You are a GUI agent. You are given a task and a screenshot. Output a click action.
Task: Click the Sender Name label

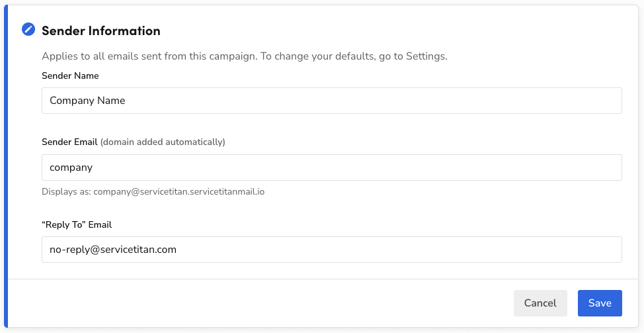(x=70, y=75)
